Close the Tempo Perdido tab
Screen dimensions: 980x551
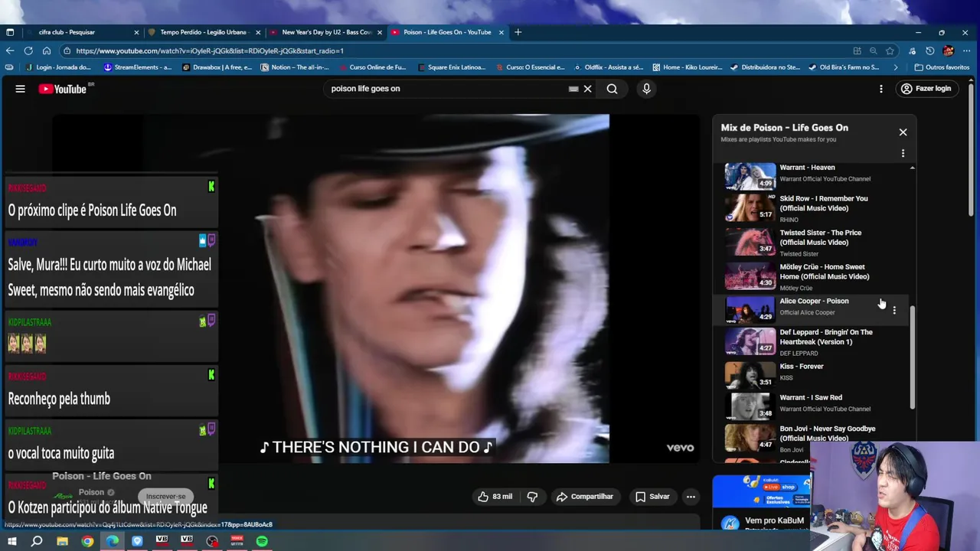coord(258,32)
